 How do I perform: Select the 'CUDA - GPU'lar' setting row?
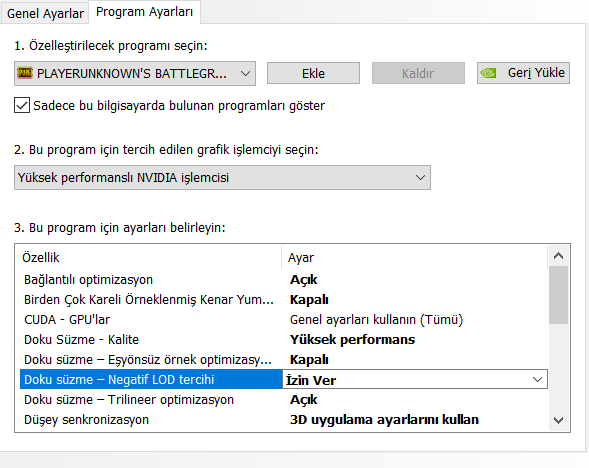pos(284,320)
